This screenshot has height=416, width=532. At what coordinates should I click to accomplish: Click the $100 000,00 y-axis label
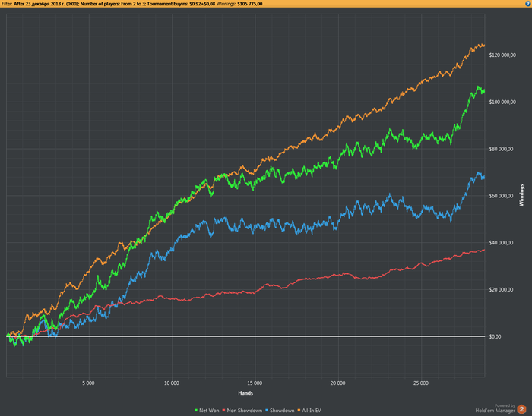tap(502, 102)
